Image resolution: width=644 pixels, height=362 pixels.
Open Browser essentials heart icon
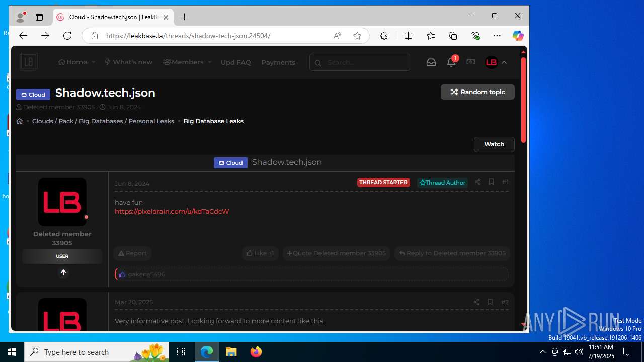(475, 36)
